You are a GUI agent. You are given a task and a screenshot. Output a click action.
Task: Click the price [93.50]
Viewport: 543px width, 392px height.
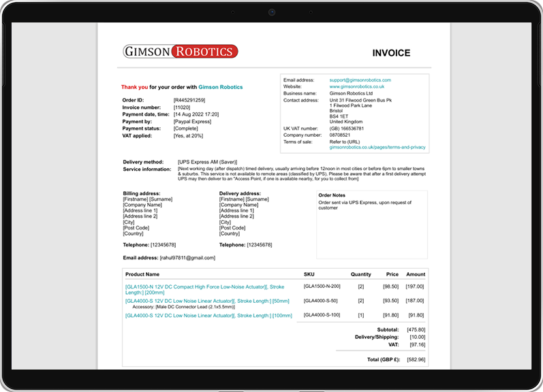390,301
